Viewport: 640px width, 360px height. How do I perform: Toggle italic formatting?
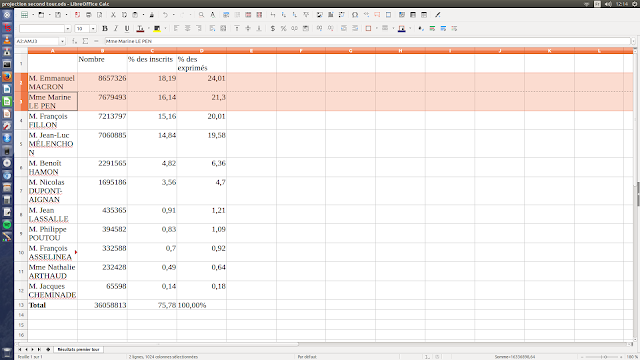click(x=116, y=28)
